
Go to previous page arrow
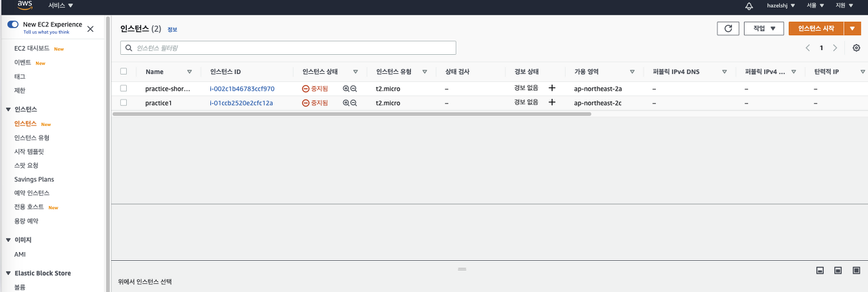808,48
